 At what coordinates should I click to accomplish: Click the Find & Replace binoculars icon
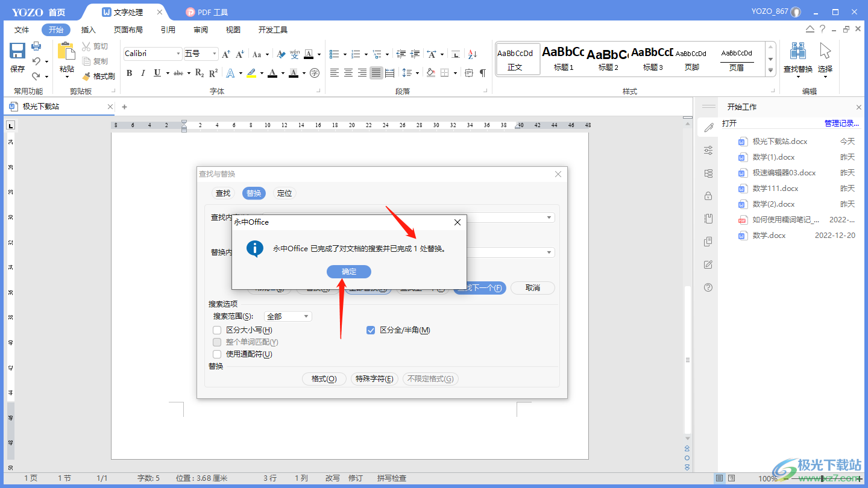(798, 52)
